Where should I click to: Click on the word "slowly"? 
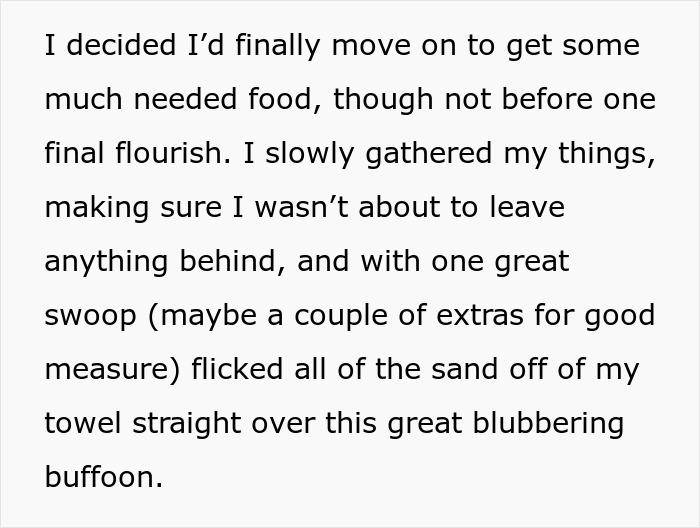tap(311, 154)
